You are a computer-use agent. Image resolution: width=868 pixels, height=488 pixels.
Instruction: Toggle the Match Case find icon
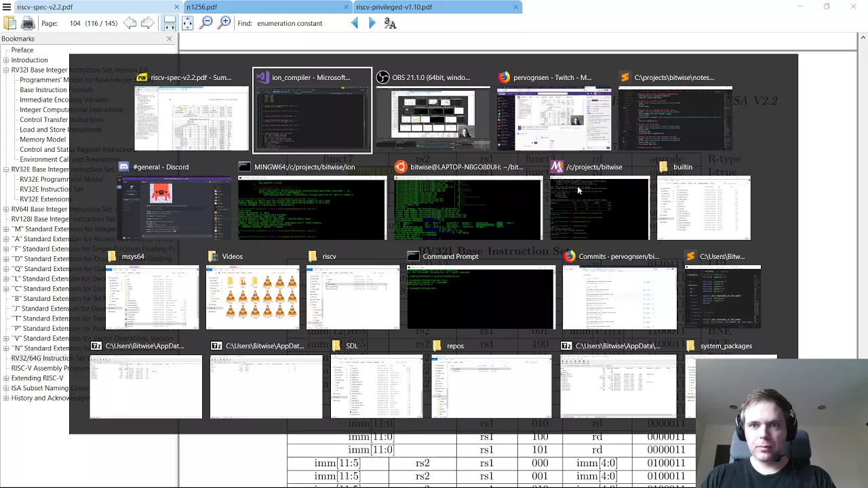point(390,23)
